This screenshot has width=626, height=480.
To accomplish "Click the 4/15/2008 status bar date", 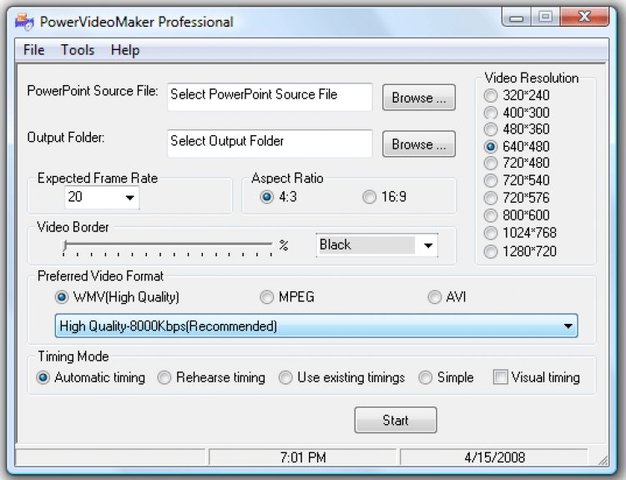I will (494, 457).
